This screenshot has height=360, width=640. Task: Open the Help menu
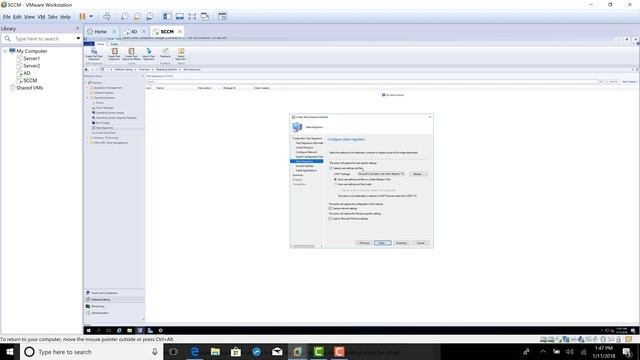coord(65,17)
